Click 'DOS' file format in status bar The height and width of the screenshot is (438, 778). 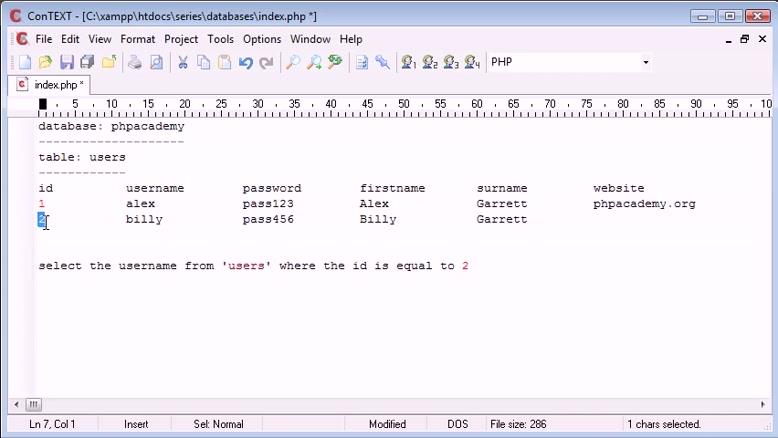[457, 425]
